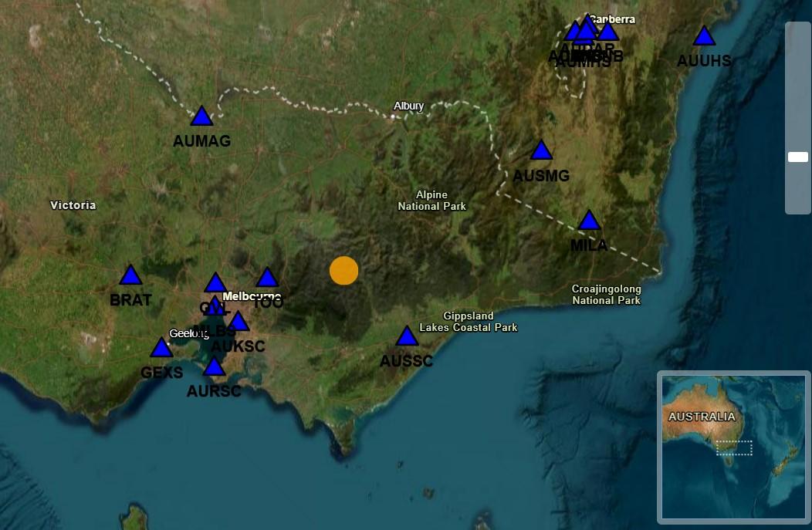Click the Croajingolong National Park label
The image size is (812, 530).
pos(606,295)
